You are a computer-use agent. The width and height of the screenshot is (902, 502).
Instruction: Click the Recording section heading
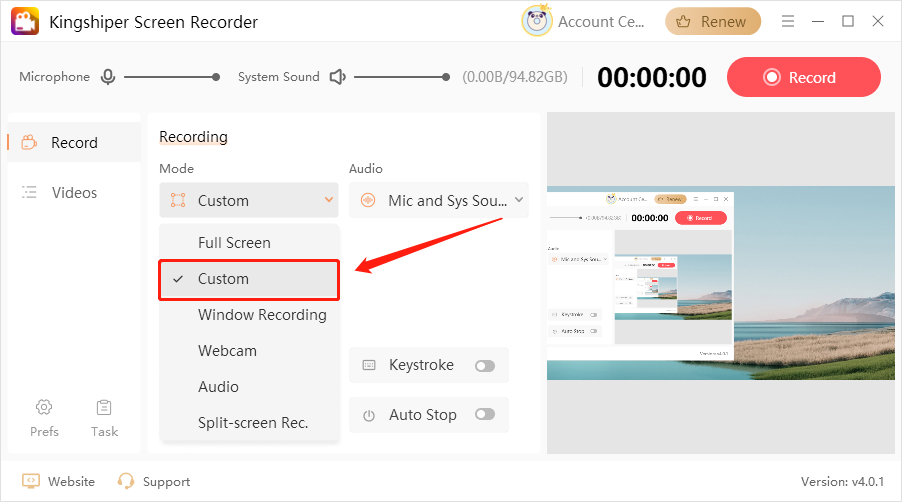pos(193,137)
